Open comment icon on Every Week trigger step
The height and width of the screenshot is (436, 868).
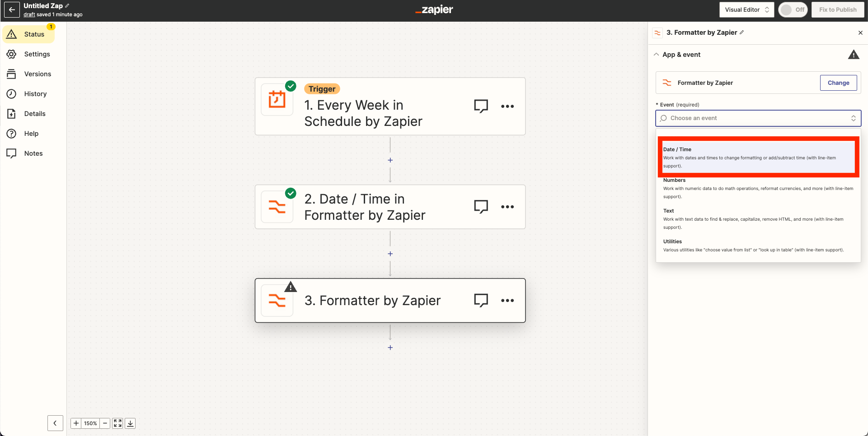[481, 106]
